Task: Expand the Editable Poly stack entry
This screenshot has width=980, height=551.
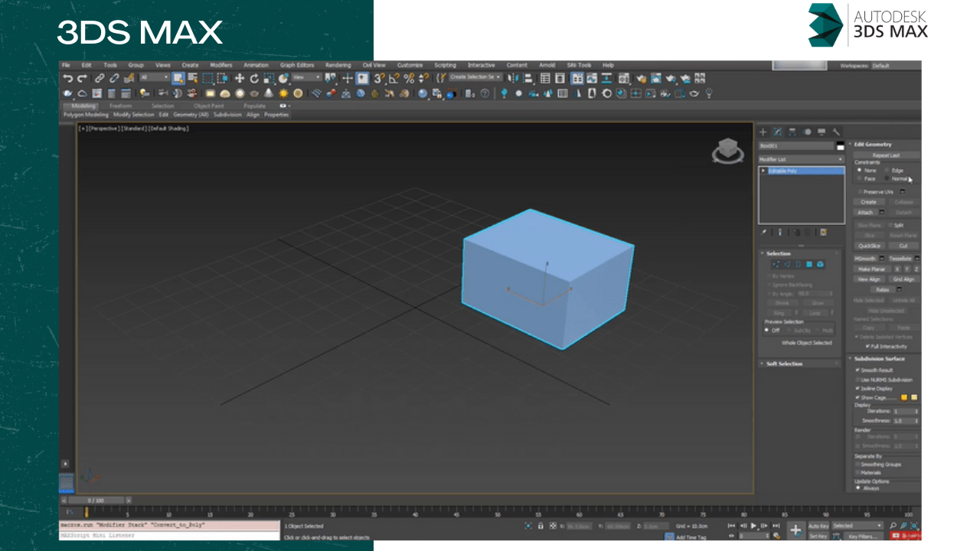Action: pyautogui.click(x=763, y=171)
